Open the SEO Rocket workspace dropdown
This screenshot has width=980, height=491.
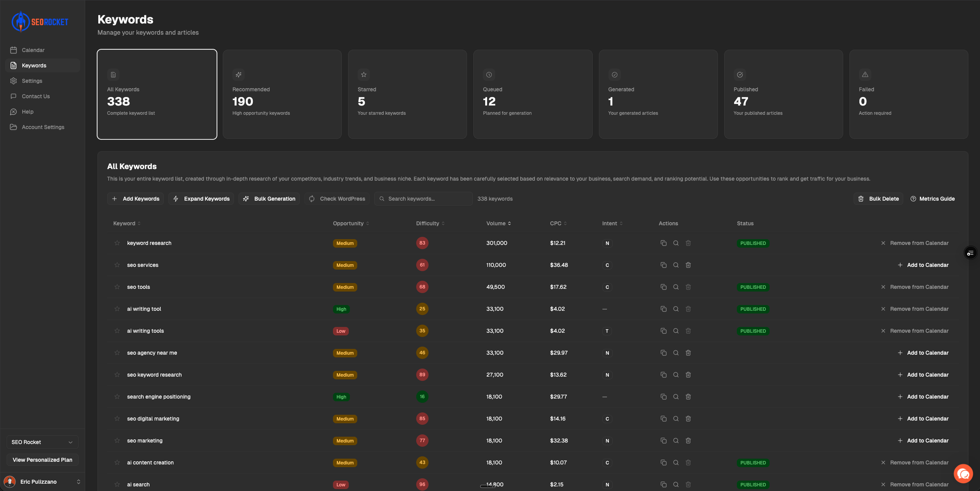coord(42,442)
